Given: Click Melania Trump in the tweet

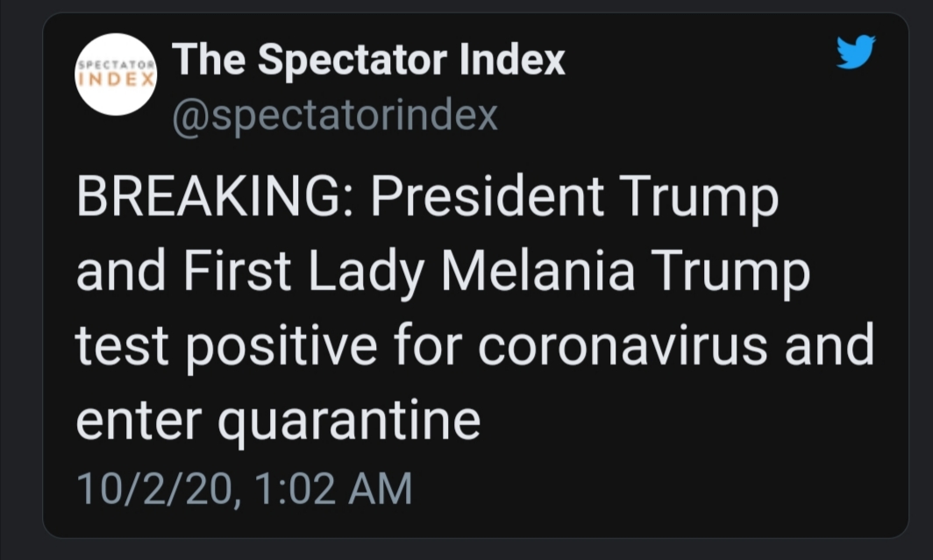Looking at the screenshot, I should pos(625,273).
